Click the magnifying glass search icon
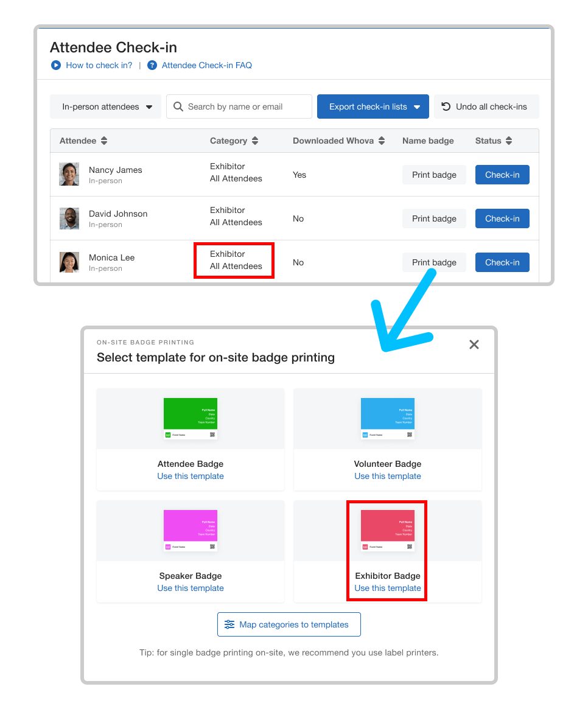The image size is (588, 709). [x=178, y=107]
